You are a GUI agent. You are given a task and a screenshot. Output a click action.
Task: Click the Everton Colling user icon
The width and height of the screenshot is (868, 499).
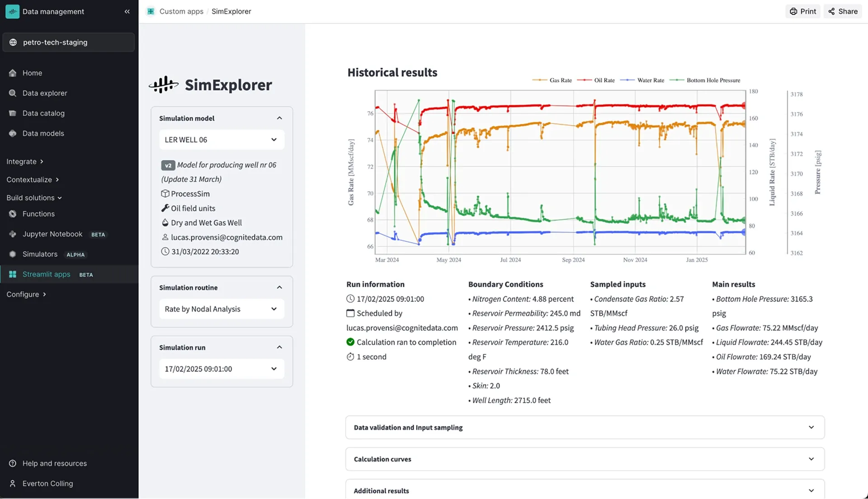[13, 483]
